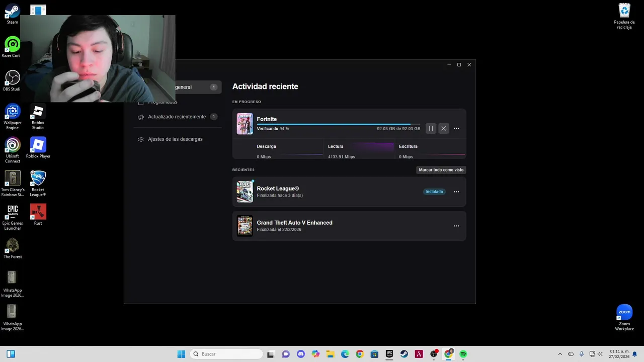644x362 pixels.
Task: Click the Fortnite cover thumbnail
Action: [x=245, y=124]
